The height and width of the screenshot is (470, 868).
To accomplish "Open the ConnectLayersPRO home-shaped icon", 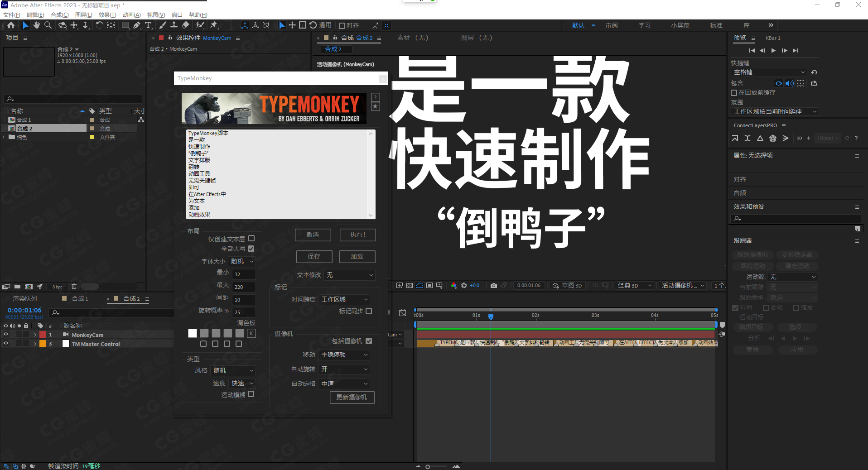I will (x=773, y=138).
